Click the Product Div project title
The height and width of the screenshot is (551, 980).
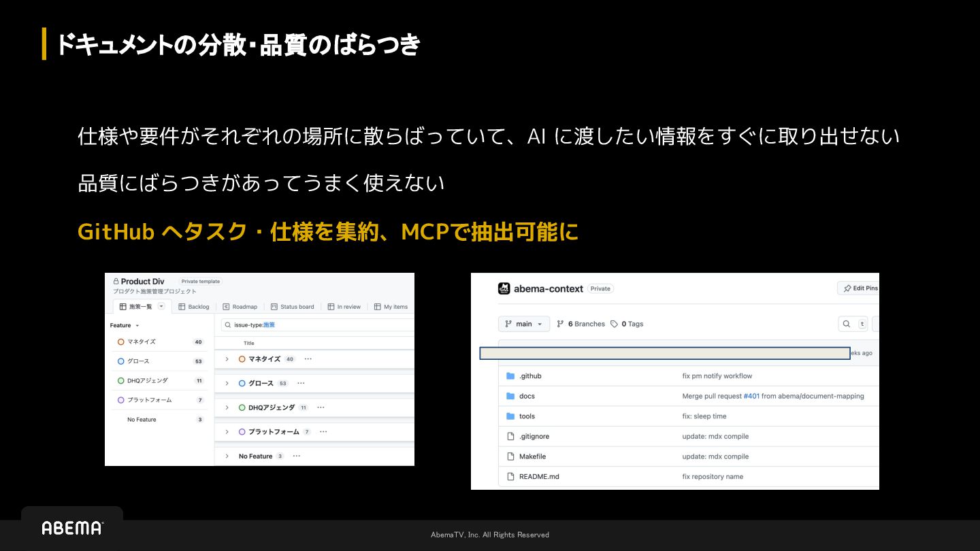pos(143,281)
